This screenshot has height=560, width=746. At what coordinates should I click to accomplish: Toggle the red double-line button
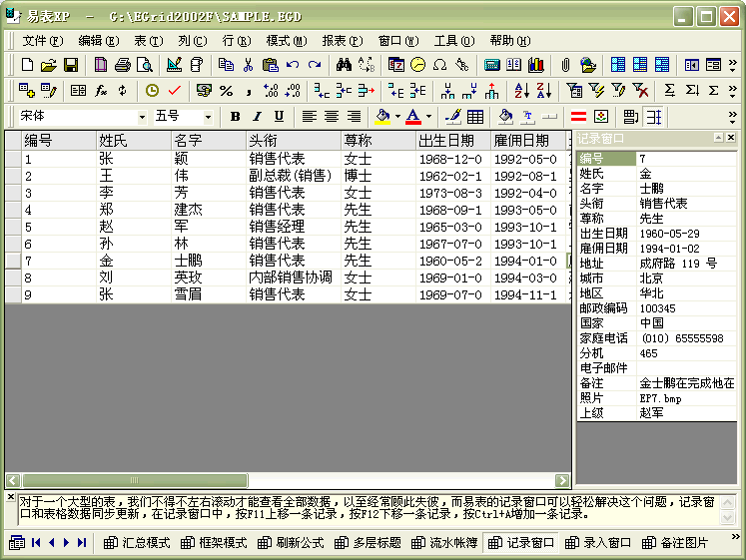tap(578, 117)
